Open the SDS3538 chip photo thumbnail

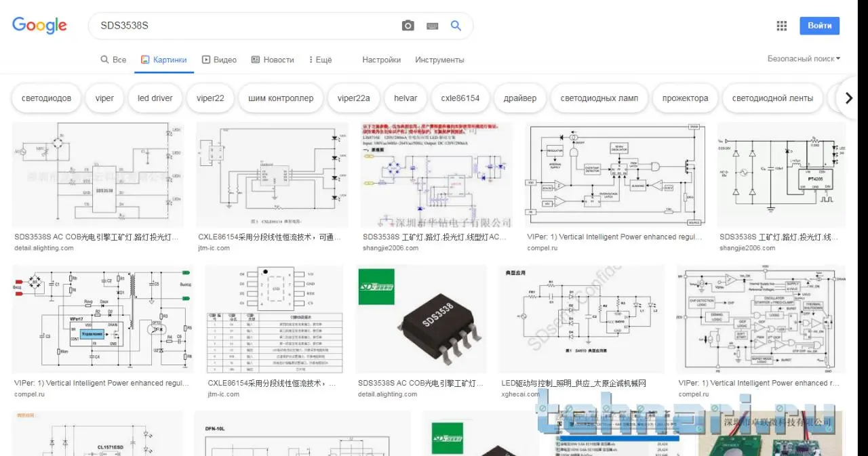[x=421, y=319]
